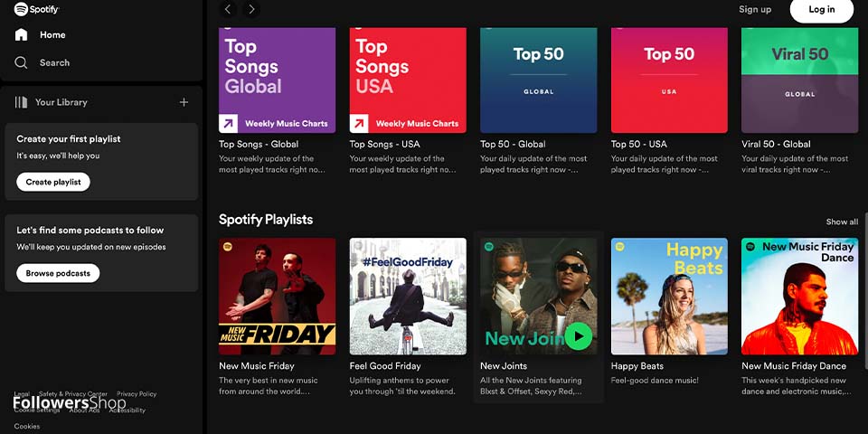This screenshot has width=868, height=434.
Task: Click 'Feel-good dance music!' description
Action: pos(655,381)
